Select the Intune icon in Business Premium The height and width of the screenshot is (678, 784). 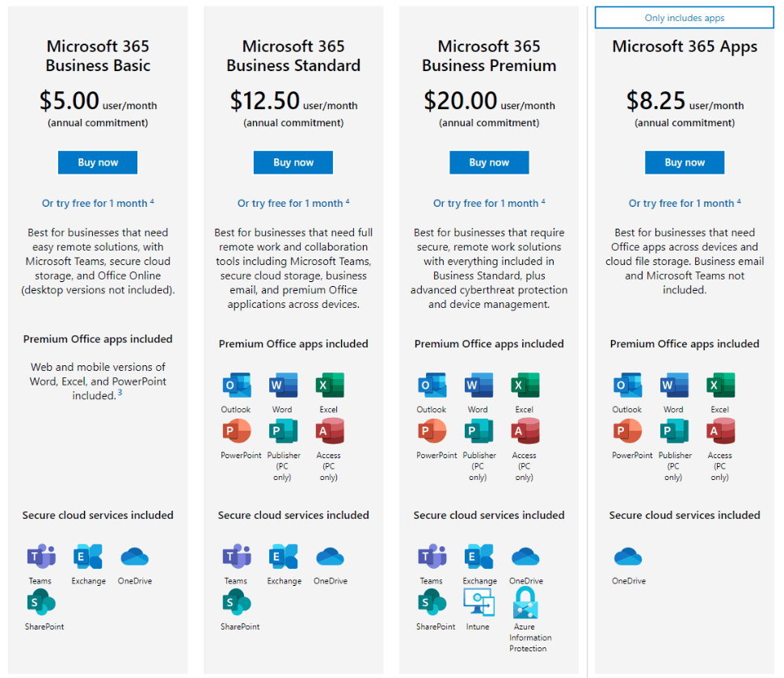(479, 602)
